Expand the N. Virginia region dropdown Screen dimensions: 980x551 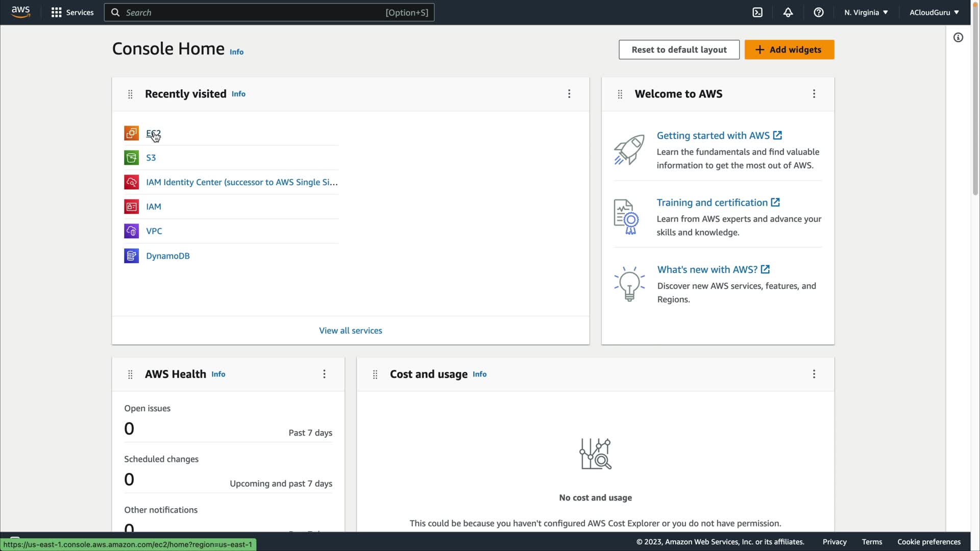pyautogui.click(x=866, y=12)
